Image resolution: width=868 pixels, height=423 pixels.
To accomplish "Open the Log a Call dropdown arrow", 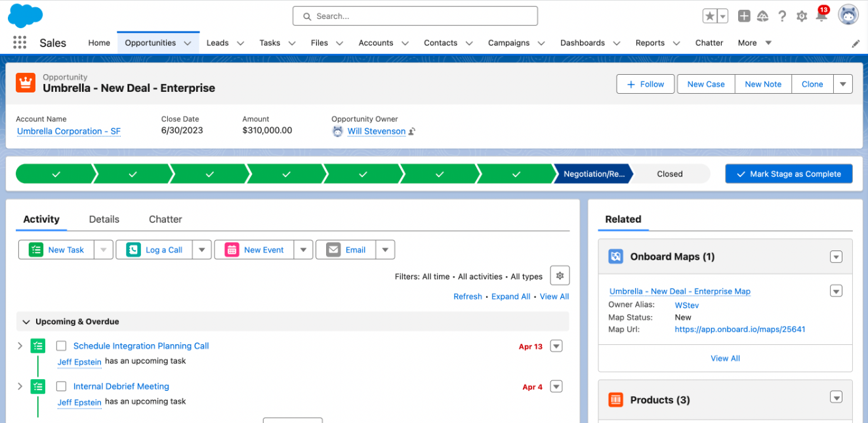I will tap(202, 250).
